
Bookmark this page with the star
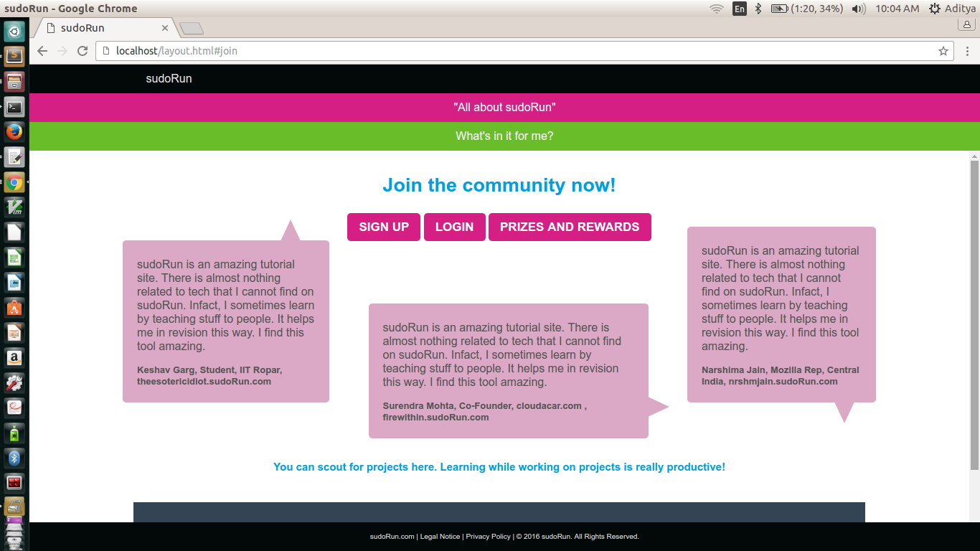(x=943, y=51)
